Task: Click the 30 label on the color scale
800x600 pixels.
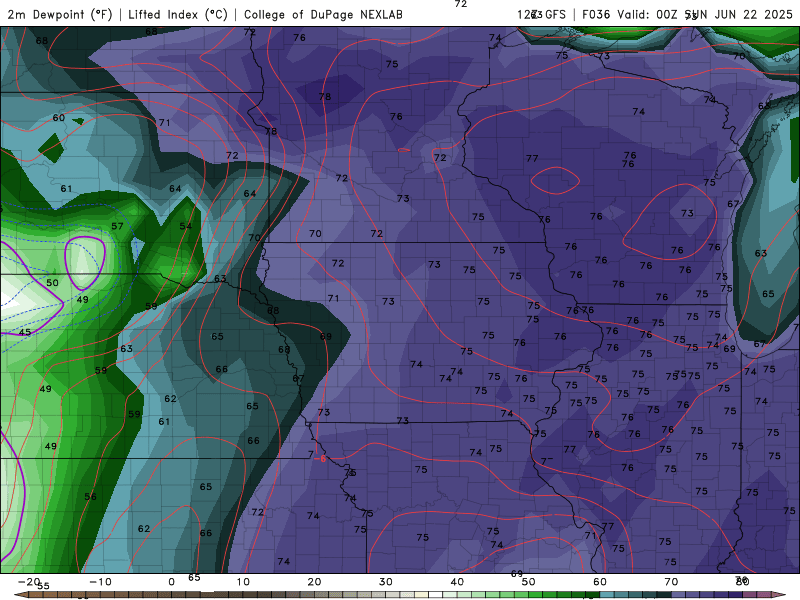Action: 386,582
